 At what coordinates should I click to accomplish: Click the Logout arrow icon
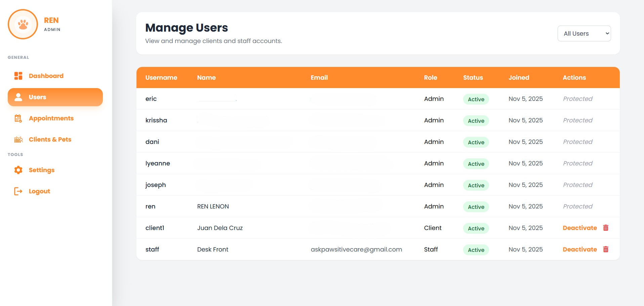pyautogui.click(x=18, y=191)
